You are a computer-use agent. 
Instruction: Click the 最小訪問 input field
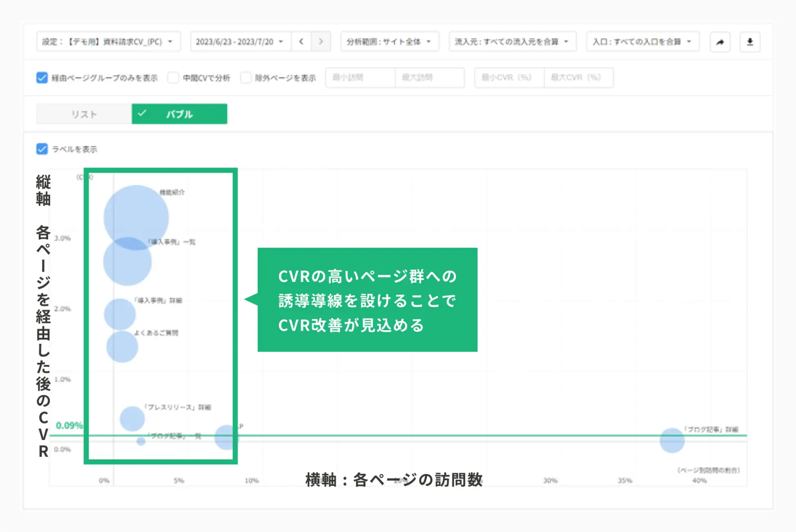pos(360,78)
